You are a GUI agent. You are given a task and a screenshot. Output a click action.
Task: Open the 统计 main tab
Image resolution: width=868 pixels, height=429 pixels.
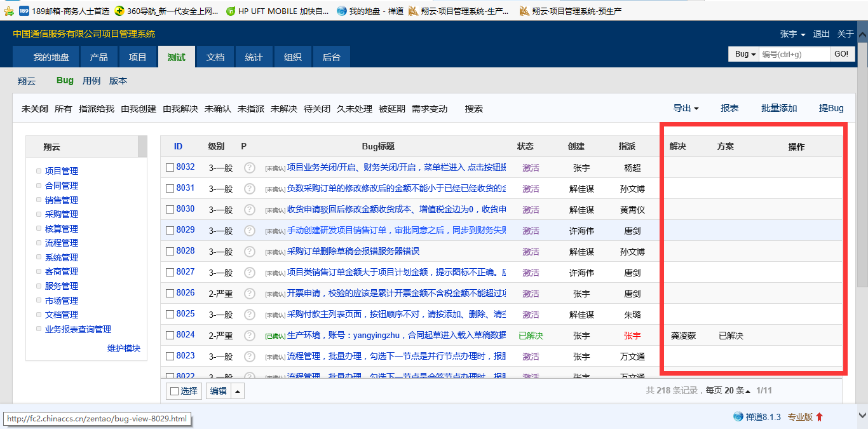click(x=254, y=57)
